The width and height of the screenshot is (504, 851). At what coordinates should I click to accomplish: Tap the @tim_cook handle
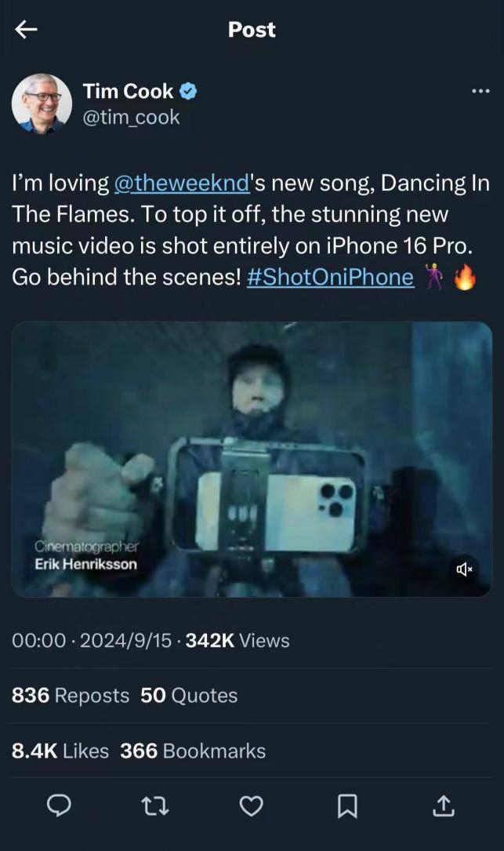click(x=131, y=118)
